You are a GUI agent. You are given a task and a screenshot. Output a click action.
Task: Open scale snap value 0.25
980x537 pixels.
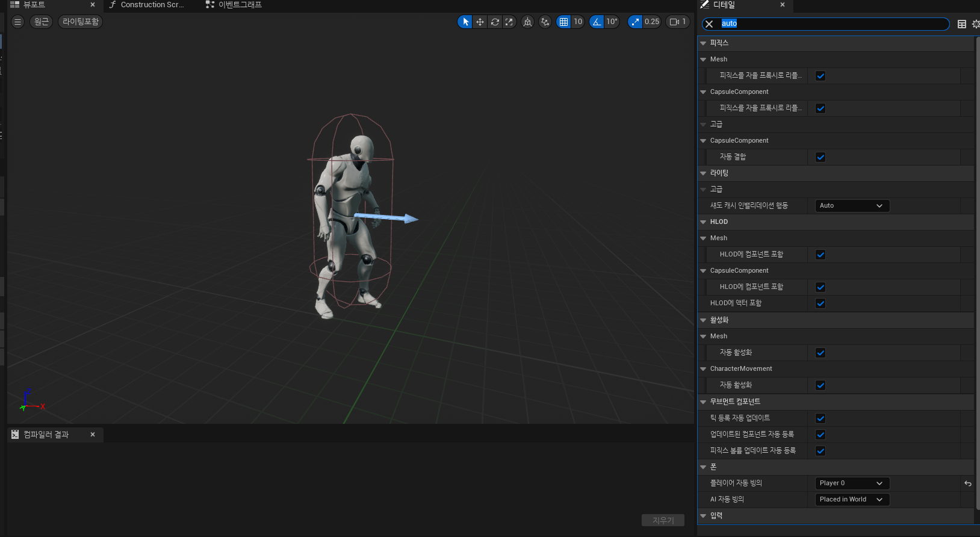pyautogui.click(x=652, y=22)
